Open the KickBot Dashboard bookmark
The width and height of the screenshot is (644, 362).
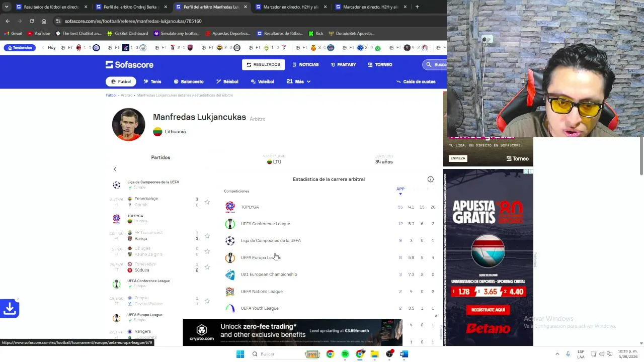[x=128, y=34]
